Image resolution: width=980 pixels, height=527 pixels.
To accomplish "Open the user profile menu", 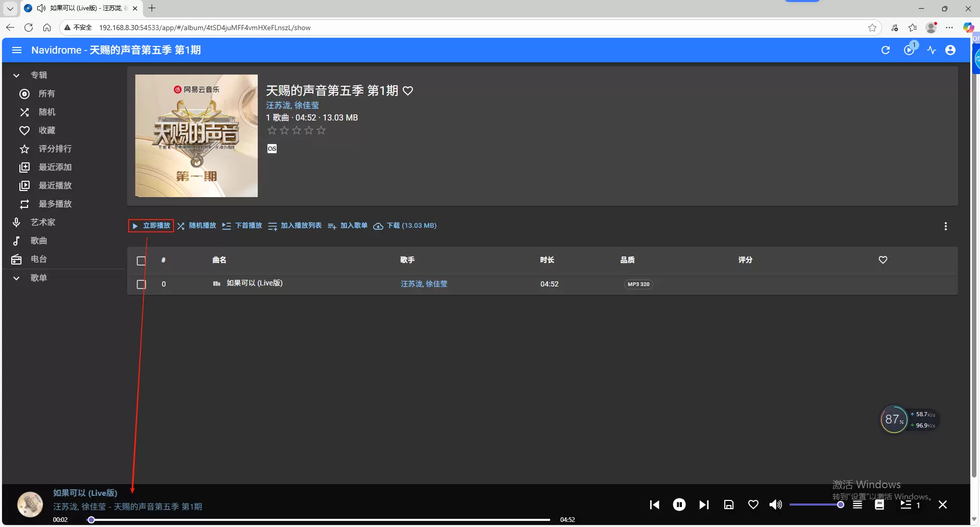I will click(x=950, y=50).
